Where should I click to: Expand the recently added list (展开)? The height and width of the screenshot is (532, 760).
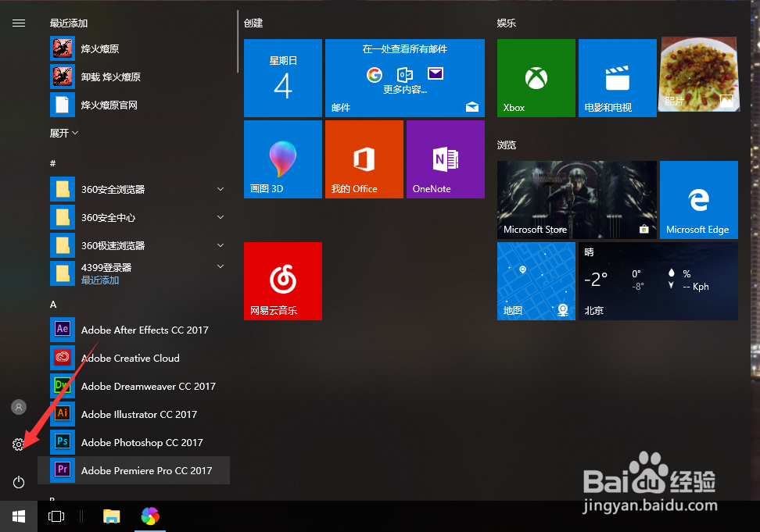[64, 133]
